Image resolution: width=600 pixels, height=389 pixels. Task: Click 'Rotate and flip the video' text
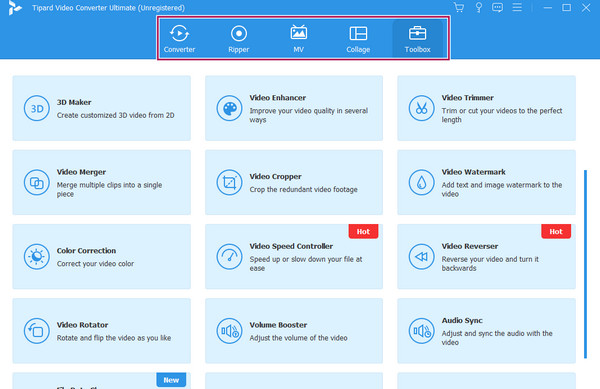[x=114, y=338]
